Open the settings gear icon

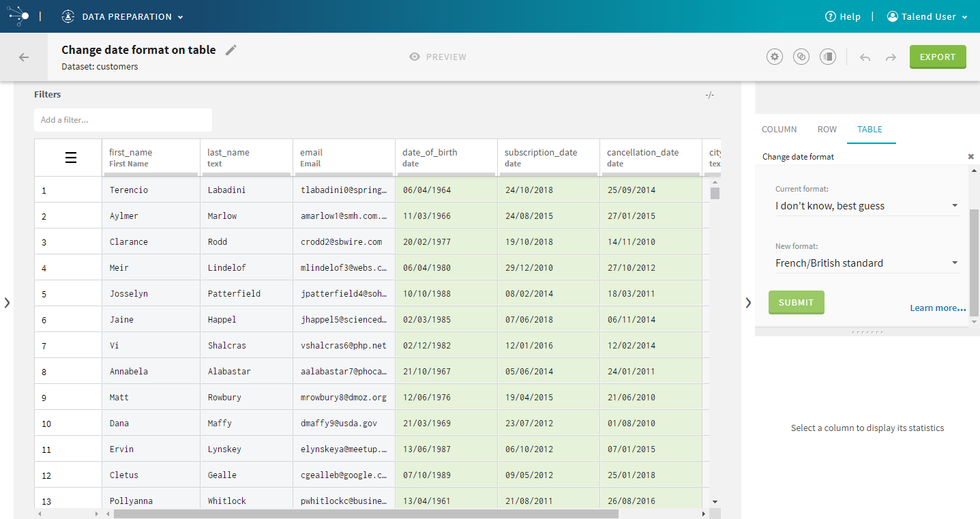774,57
